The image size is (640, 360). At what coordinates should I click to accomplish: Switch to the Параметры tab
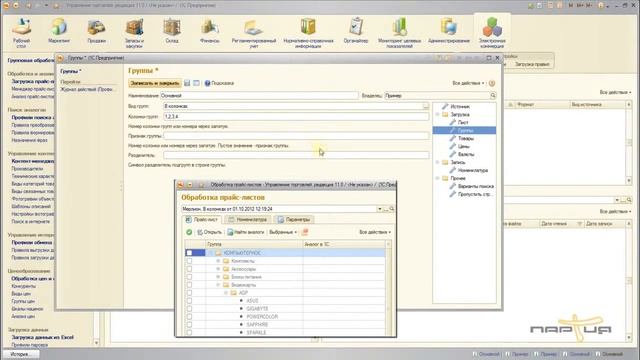(x=294, y=219)
